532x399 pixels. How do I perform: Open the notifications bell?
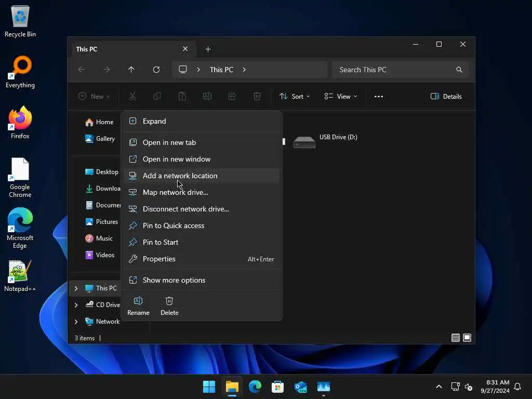click(x=517, y=387)
